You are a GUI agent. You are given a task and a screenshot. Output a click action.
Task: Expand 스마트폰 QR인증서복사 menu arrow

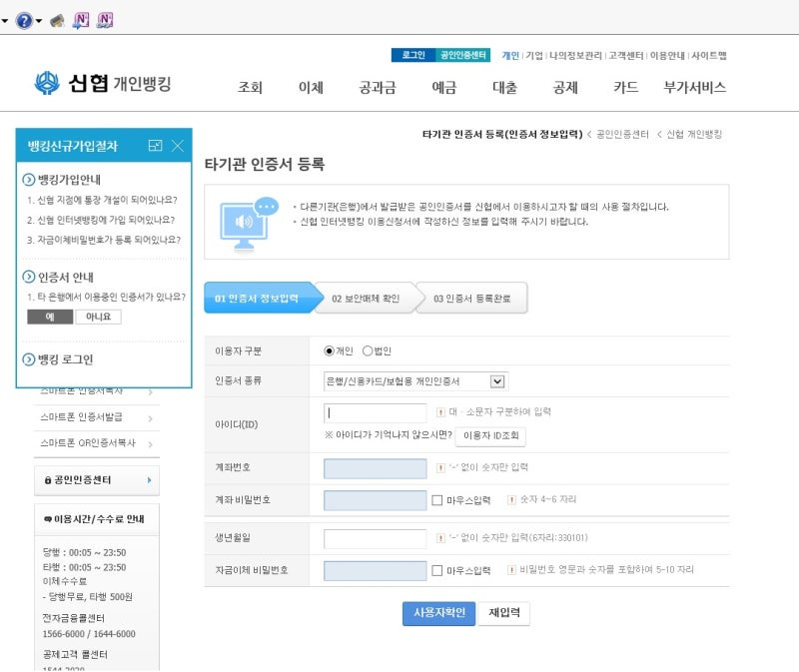(x=151, y=444)
